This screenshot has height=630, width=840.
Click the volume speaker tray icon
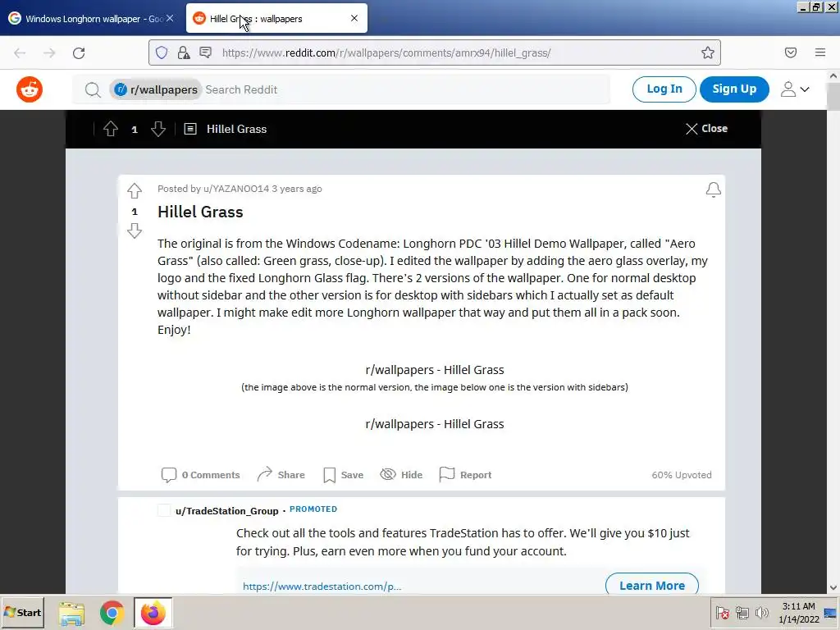(761, 613)
